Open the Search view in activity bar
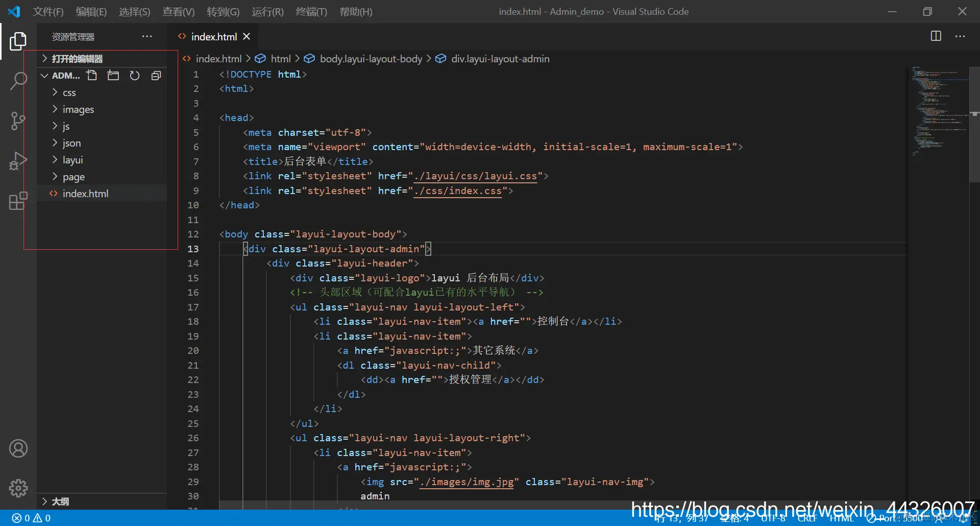Viewport: 980px width, 526px height. [18, 81]
